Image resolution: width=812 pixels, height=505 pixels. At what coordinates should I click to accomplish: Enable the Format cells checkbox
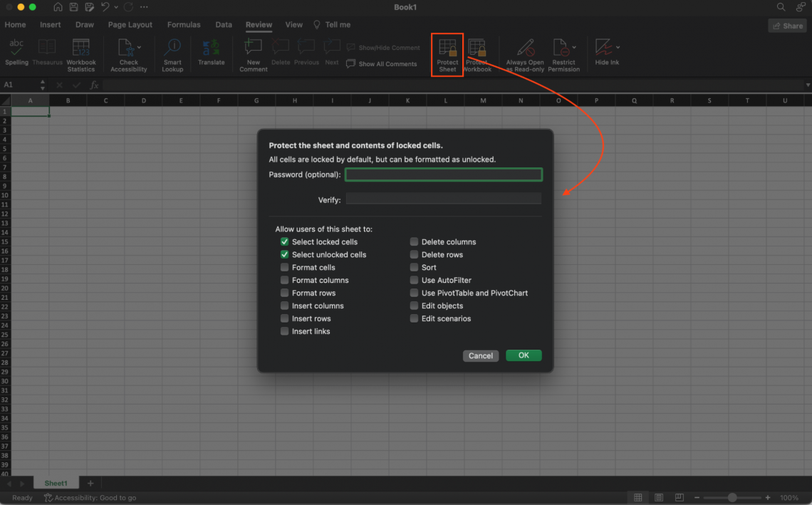coord(284,268)
